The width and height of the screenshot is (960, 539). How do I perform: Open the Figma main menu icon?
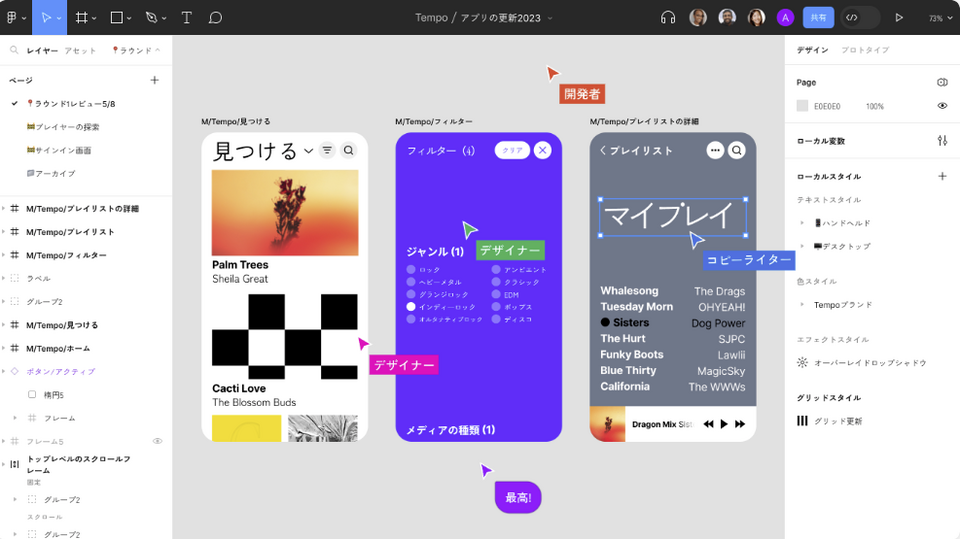pyautogui.click(x=12, y=17)
